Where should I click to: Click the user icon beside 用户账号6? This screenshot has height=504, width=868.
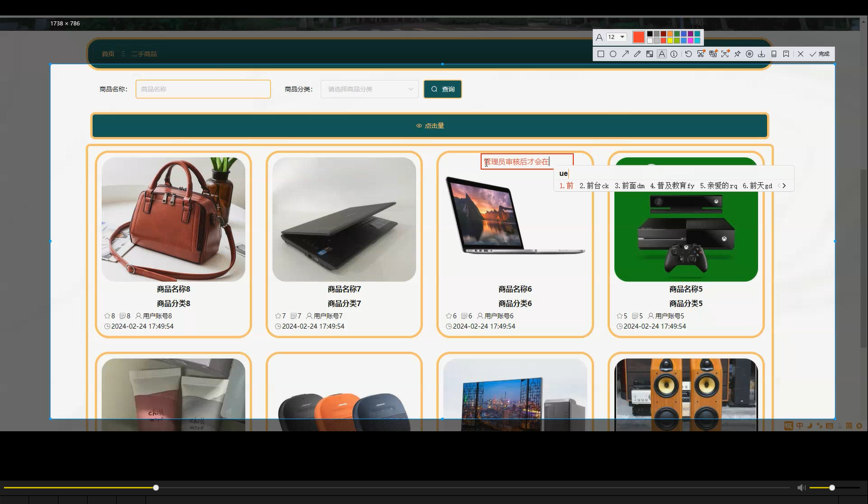click(480, 316)
